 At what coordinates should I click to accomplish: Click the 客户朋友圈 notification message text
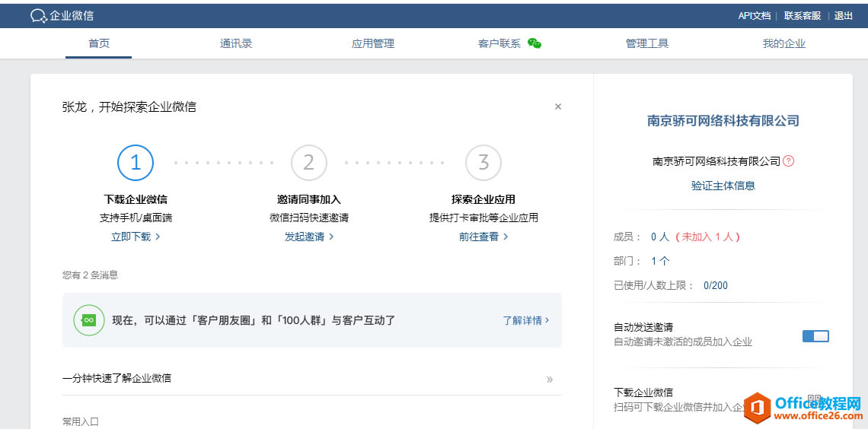pyautogui.click(x=254, y=320)
